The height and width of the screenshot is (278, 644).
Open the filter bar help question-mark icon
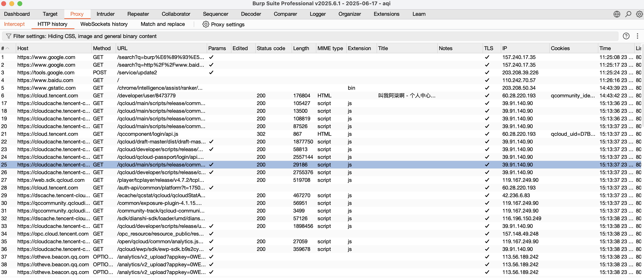click(x=626, y=36)
